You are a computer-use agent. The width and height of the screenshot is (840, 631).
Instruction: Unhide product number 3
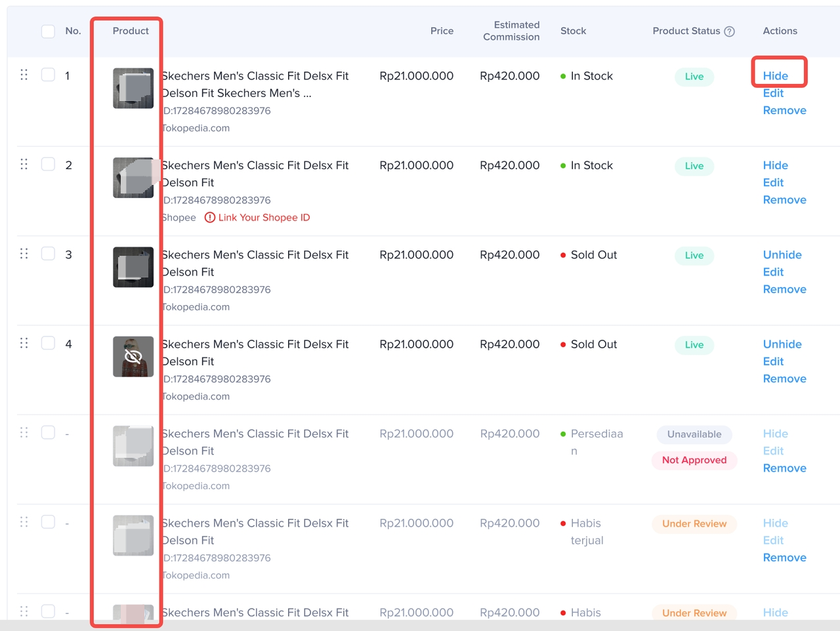(x=782, y=254)
